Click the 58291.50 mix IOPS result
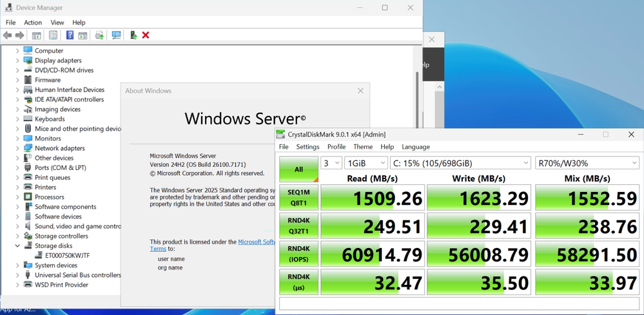Viewport: 644px width, 315px height. [x=587, y=254]
